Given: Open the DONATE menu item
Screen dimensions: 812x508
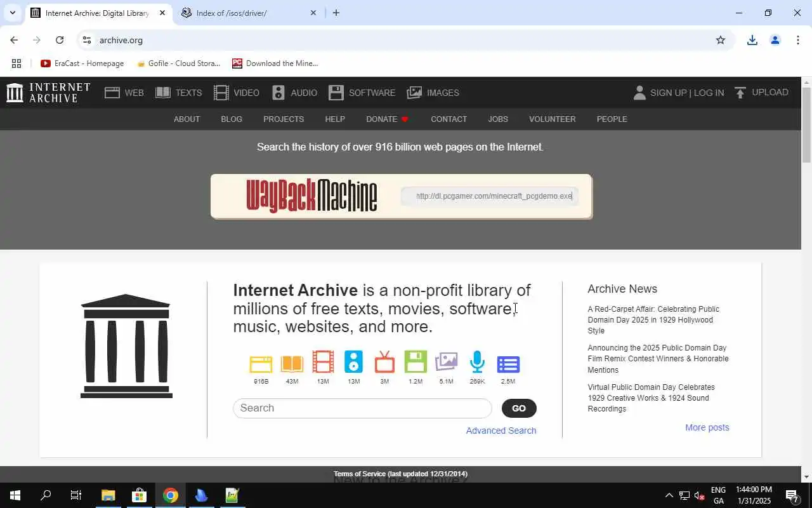Looking at the screenshot, I should pyautogui.click(x=387, y=119).
